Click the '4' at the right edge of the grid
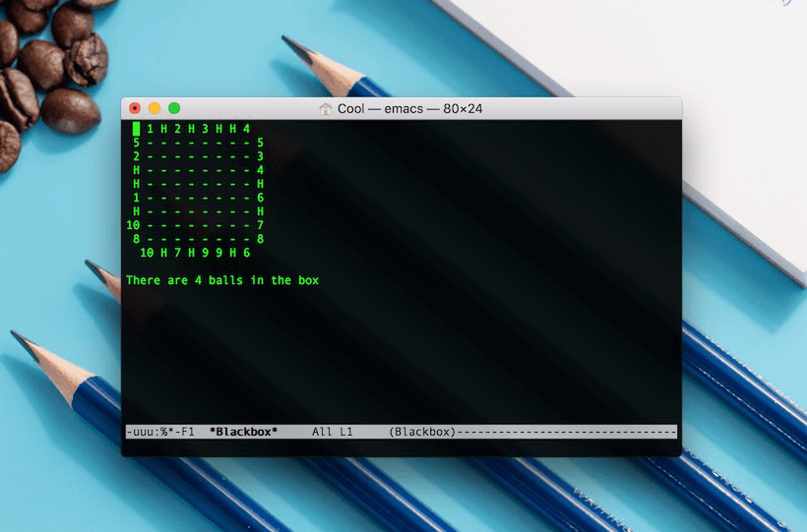Screen dimensions: 807x532 pos(261,170)
